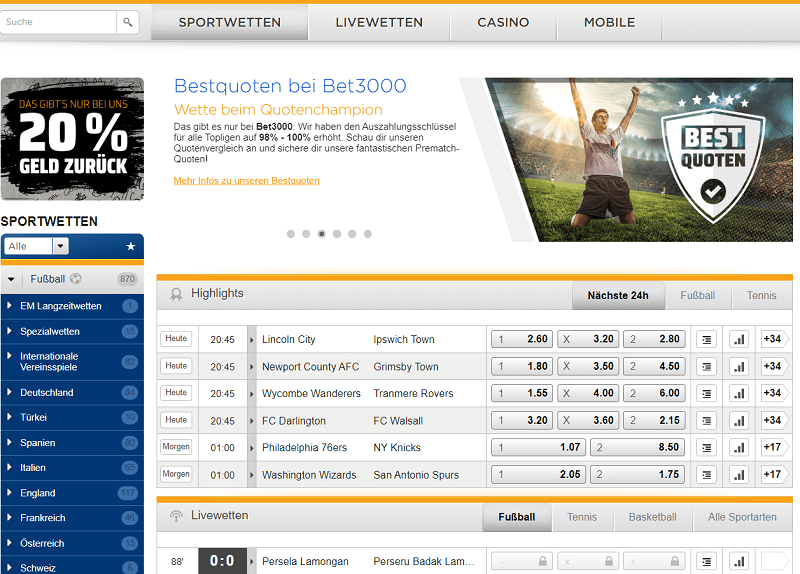Open statistics icon for Persela Lamongan live match
The height and width of the screenshot is (574, 800).
[739, 561]
